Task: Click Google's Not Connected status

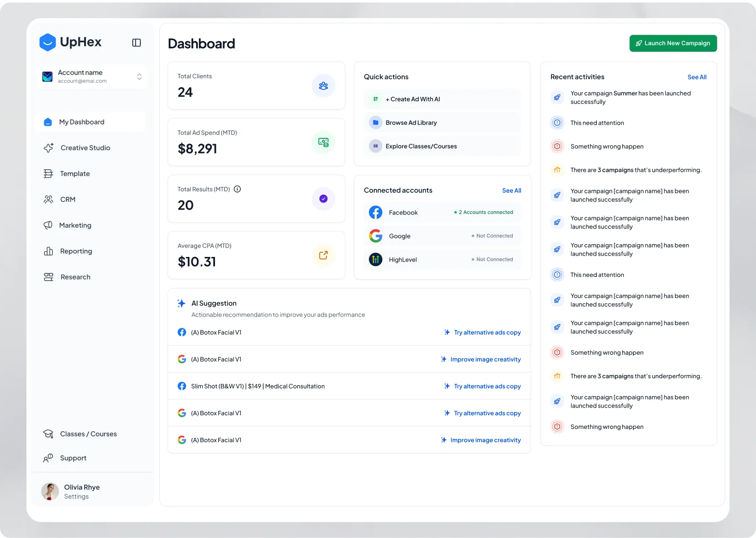Action: point(492,236)
